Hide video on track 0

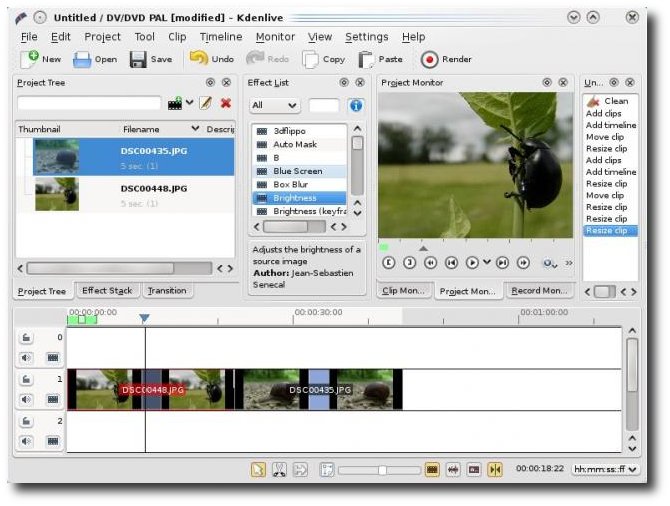(x=53, y=357)
